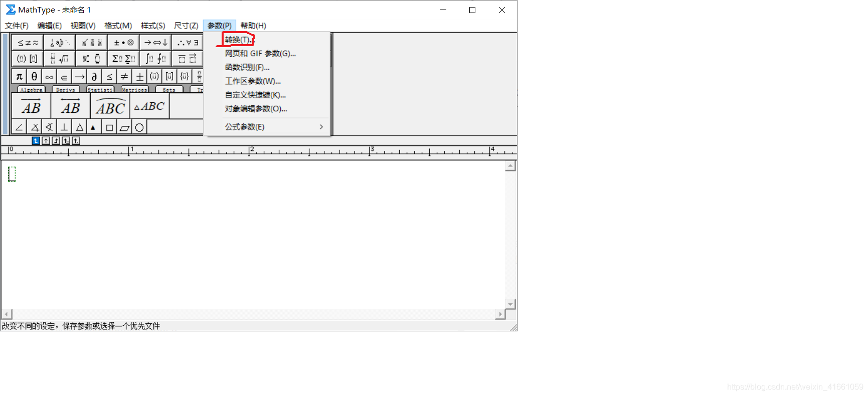Insert the angle symbol (∠)
Screen dimensions: 868x396
19,127
